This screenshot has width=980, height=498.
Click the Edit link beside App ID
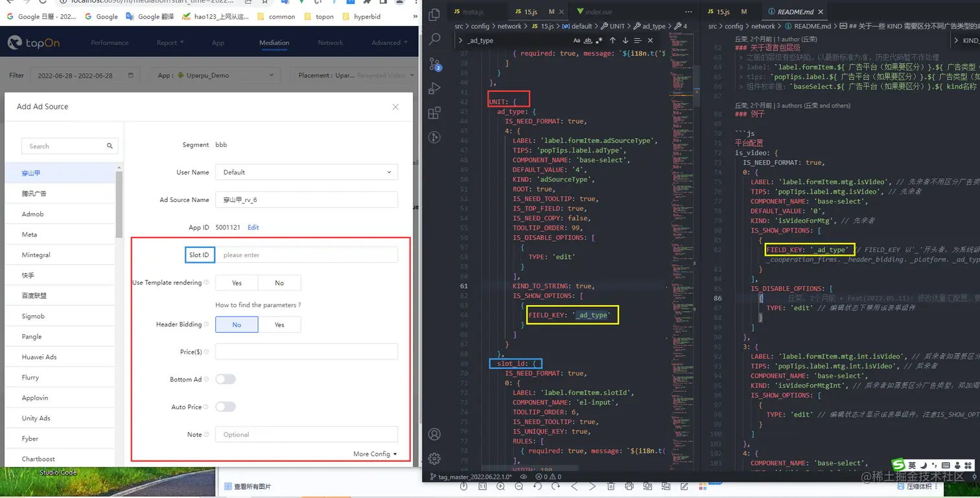tap(253, 227)
